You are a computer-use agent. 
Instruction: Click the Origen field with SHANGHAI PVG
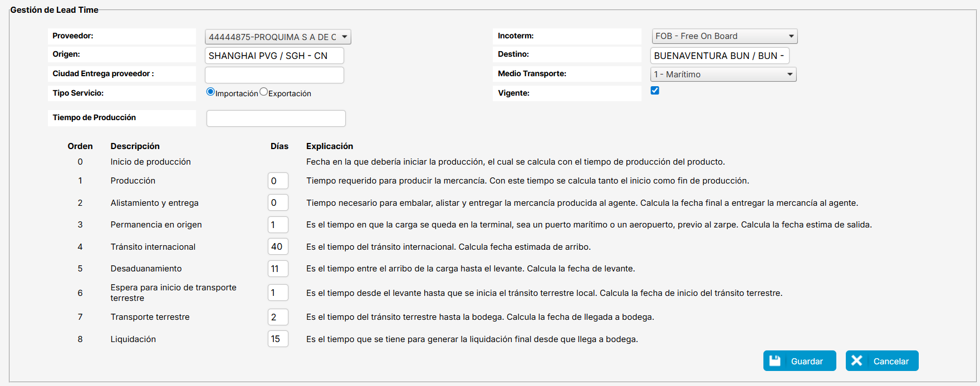pyautogui.click(x=274, y=56)
